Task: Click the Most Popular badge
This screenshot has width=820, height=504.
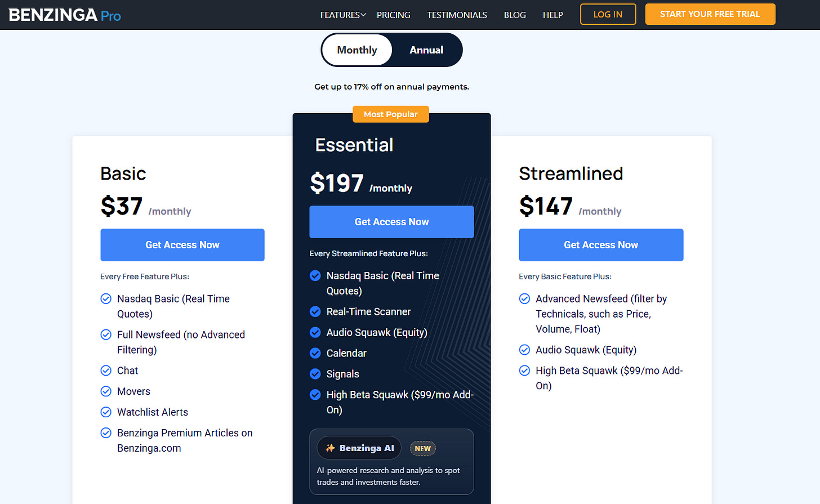Action: click(x=391, y=114)
